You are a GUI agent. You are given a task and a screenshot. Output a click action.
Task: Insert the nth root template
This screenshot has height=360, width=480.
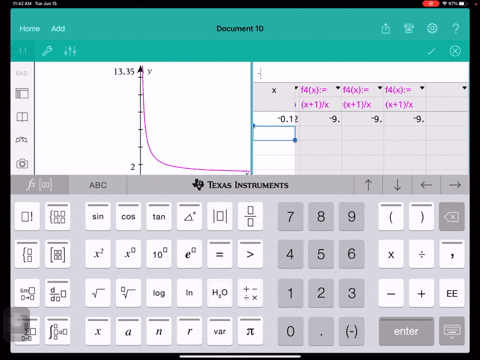[x=128, y=293]
